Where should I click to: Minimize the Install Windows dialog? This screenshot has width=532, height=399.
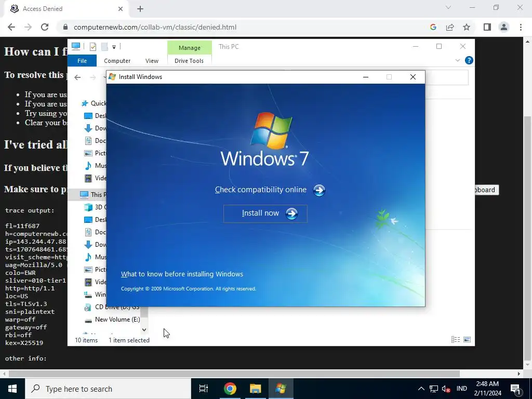click(x=365, y=77)
